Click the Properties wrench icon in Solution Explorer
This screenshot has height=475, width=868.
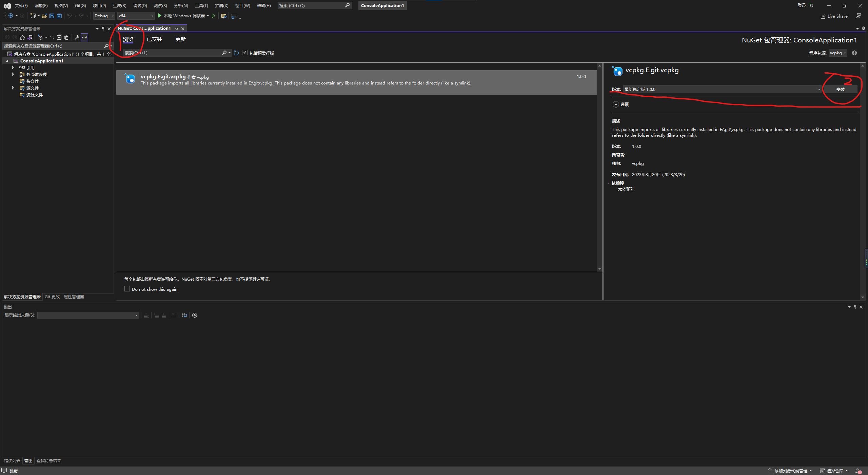[x=77, y=37]
